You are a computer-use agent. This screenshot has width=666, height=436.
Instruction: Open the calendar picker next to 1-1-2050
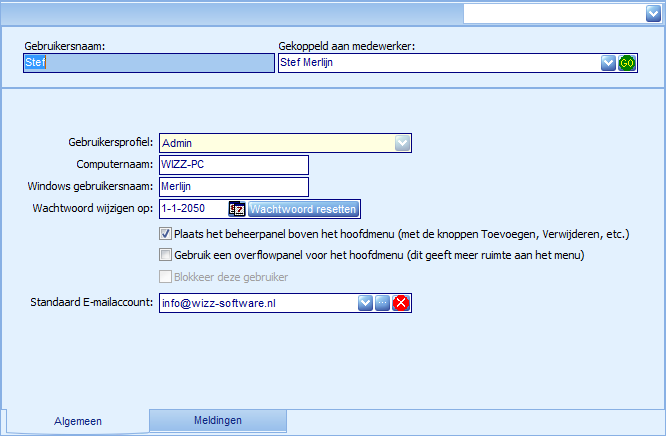click(x=237, y=209)
